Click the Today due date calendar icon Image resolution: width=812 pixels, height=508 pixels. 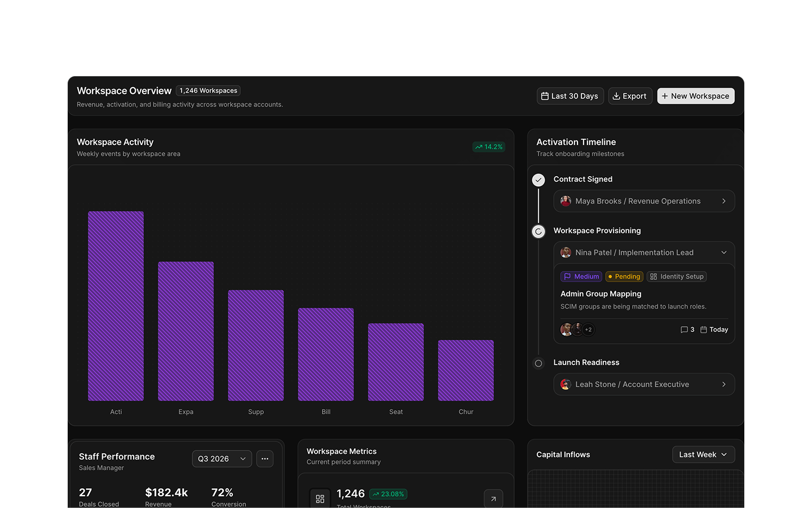point(704,330)
